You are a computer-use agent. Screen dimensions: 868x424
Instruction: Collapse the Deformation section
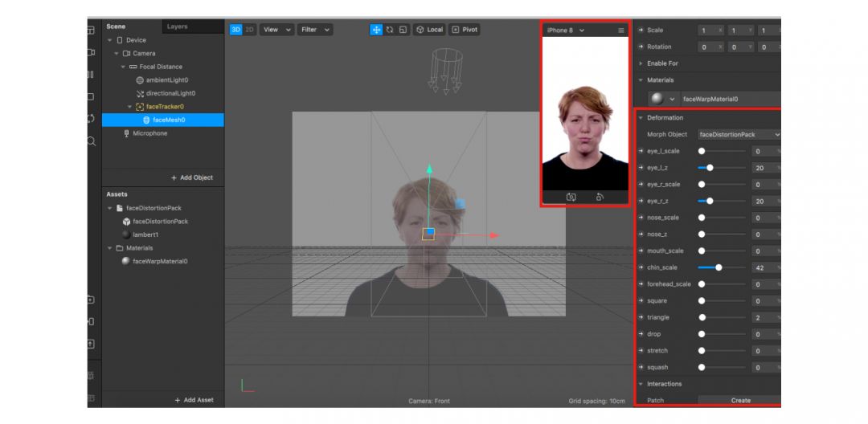(641, 118)
